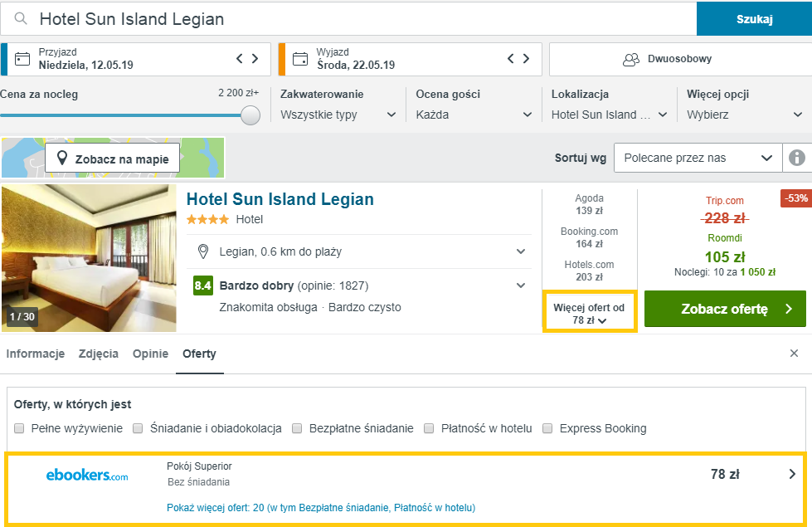Expand Więcej ofert od 78 zł
The width and height of the screenshot is (812, 527).
(x=590, y=311)
